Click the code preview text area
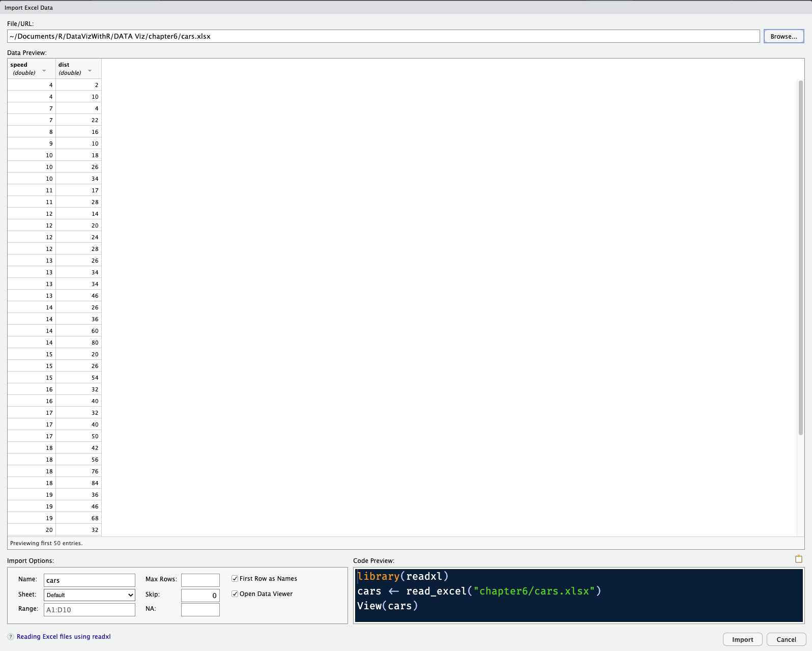 point(579,596)
